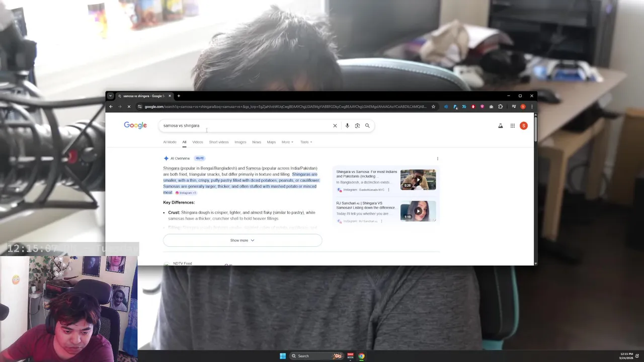Click the Google logo
The height and width of the screenshot is (362, 644).
point(135,125)
